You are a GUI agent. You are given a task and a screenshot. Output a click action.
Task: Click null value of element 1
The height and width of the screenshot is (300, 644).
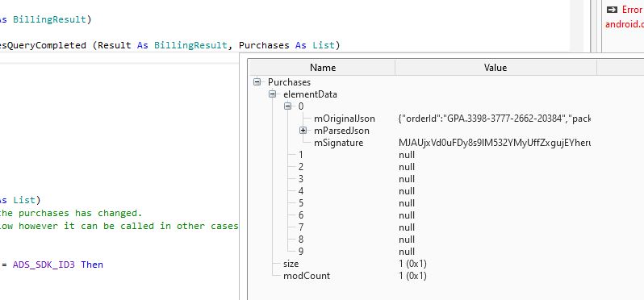407,155
